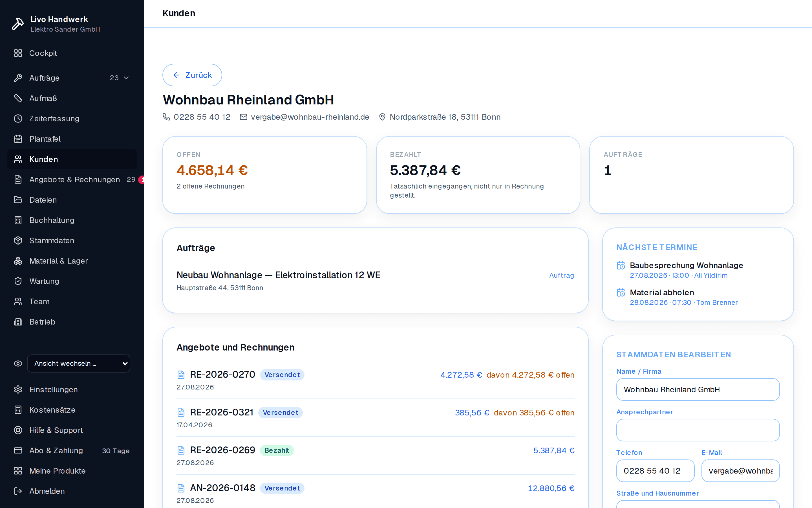Click the eye icon next to Ansicht wechseln

tap(18, 364)
